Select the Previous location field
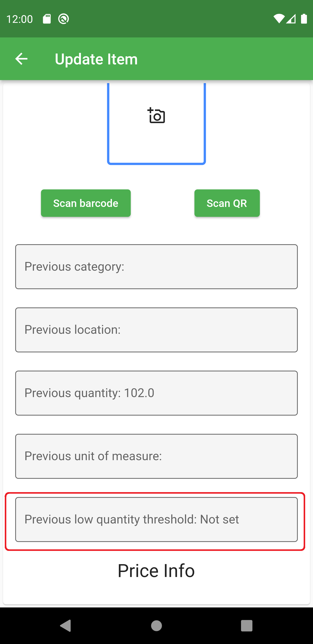Image resolution: width=313 pixels, height=644 pixels. pyautogui.click(x=156, y=330)
